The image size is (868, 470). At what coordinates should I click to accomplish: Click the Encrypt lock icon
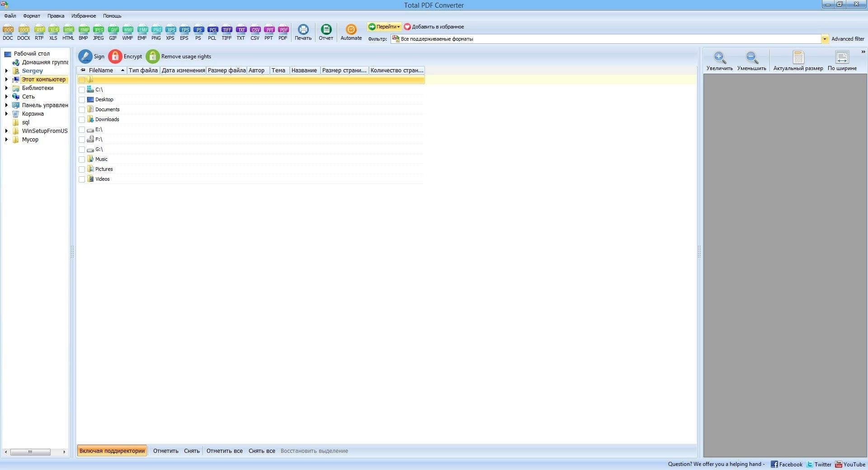(x=115, y=56)
